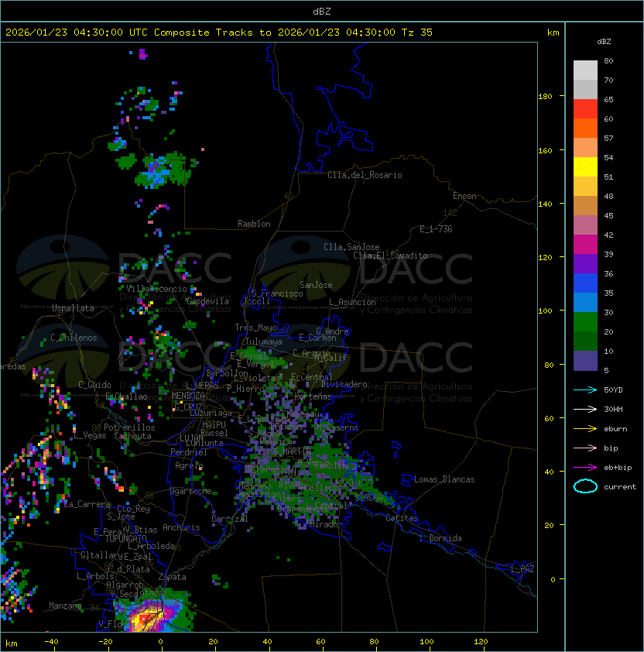Click the 'eb+bip' legend label
This screenshot has width=644, height=652.
618,468
